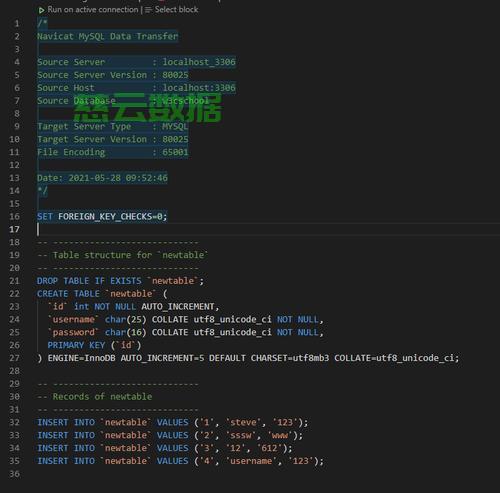
Task: Click the `username` column definition
Action: [x=186, y=320]
